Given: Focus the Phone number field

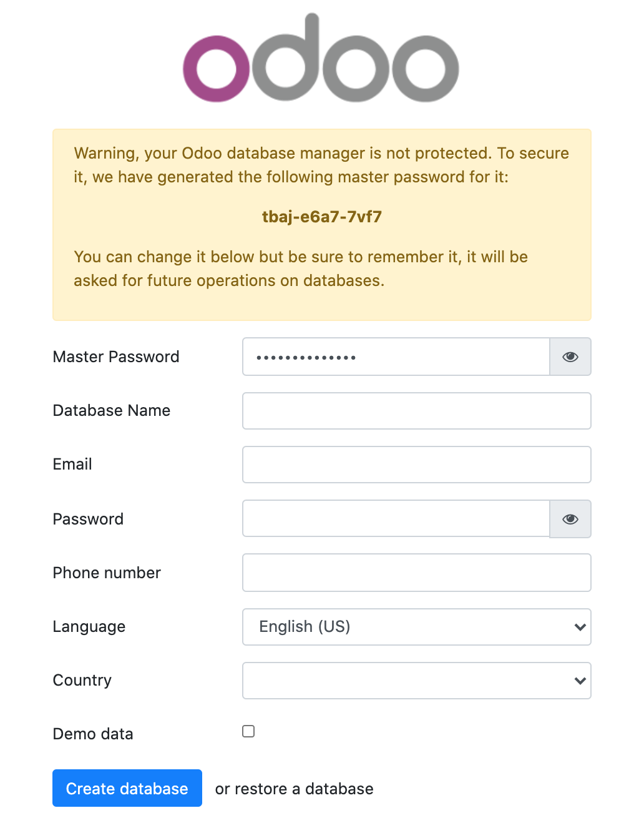Looking at the screenshot, I should pyautogui.click(x=416, y=573).
